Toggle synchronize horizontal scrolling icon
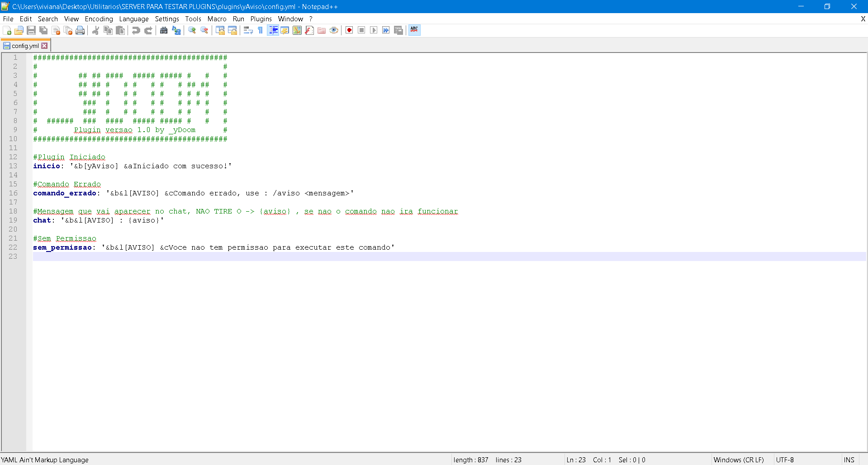This screenshot has height=465, width=868. pos(232,30)
